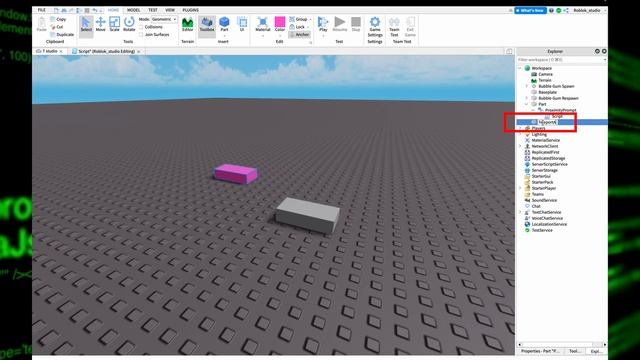The image size is (640, 360).
Task: Open the FILE menu
Action: click(x=42, y=10)
